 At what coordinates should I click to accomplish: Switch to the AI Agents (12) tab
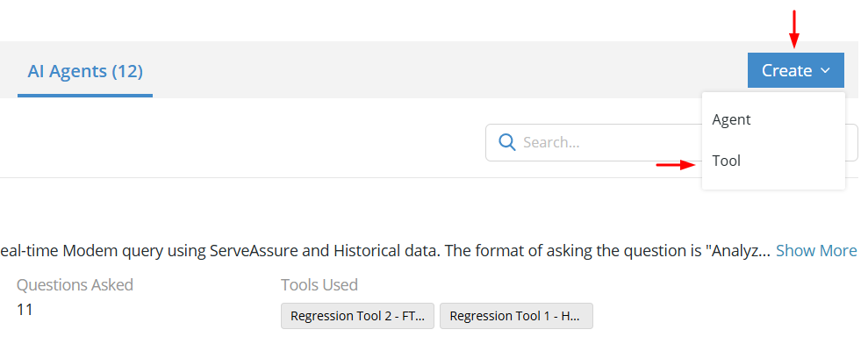coord(85,71)
